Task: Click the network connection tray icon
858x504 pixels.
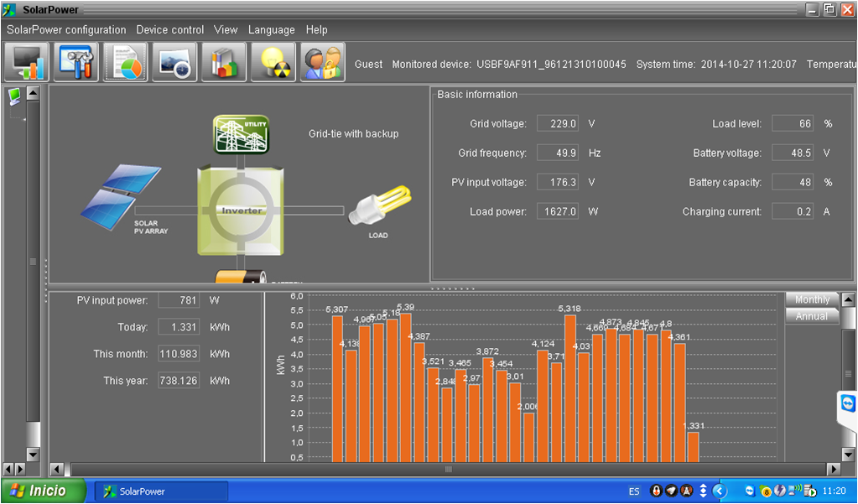Action: pos(796,491)
